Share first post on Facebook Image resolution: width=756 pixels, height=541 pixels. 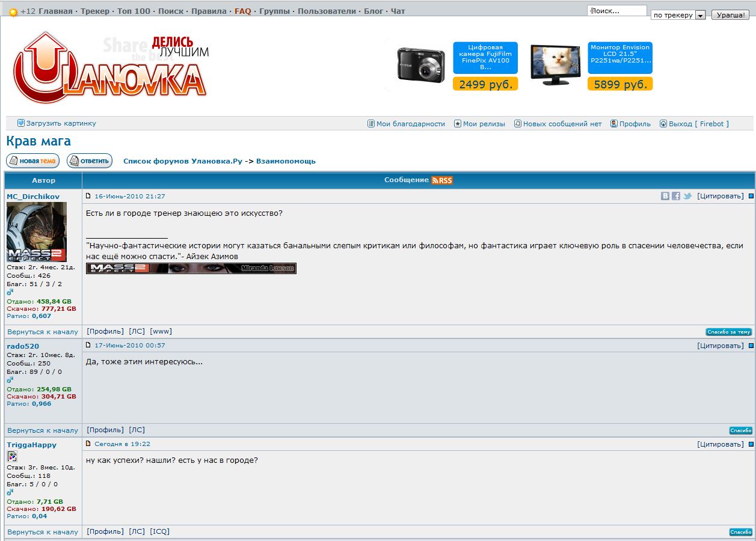pos(676,196)
